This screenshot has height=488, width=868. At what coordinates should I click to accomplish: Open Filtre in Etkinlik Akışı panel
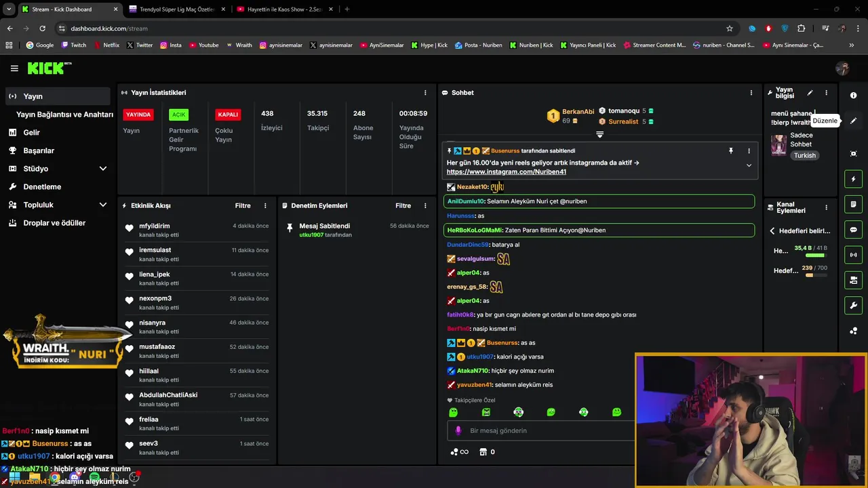pyautogui.click(x=243, y=205)
